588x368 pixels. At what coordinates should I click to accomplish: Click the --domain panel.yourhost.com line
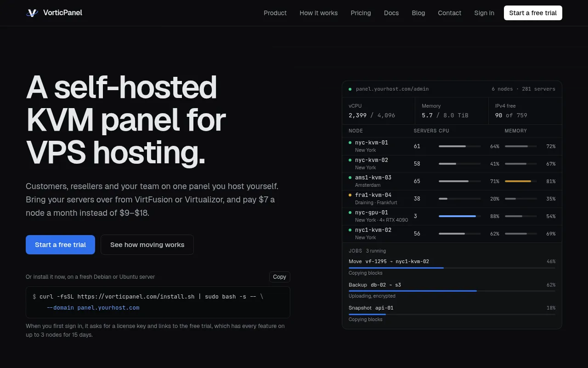[x=93, y=308]
